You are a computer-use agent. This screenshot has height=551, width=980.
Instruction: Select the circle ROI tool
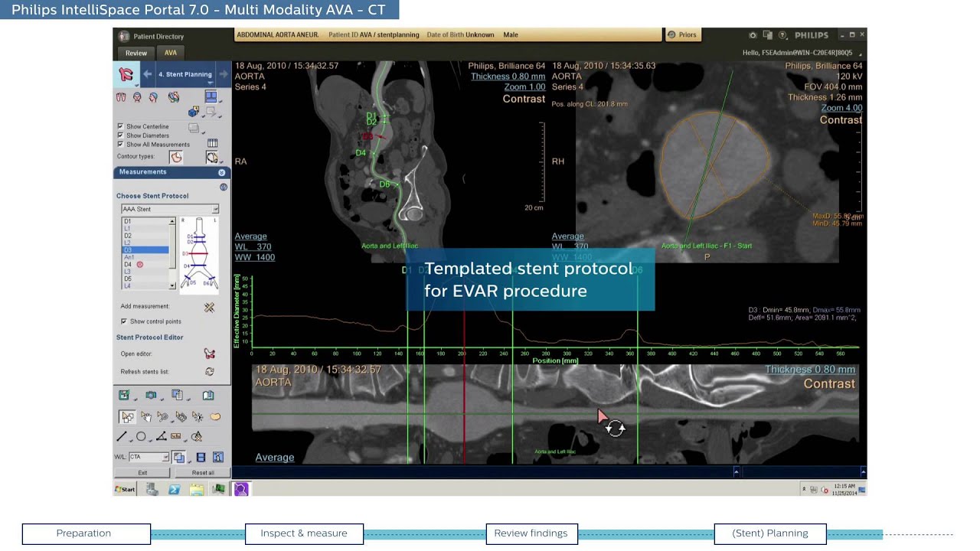tap(141, 436)
